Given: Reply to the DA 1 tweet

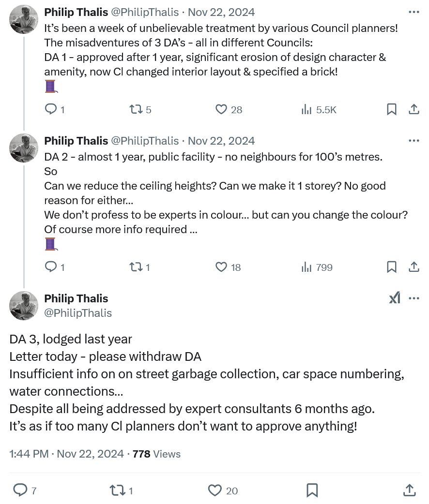Looking at the screenshot, I should click(x=51, y=109).
